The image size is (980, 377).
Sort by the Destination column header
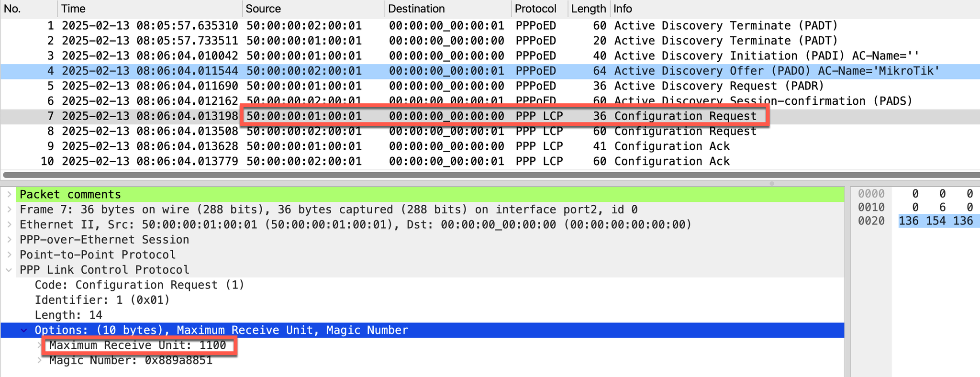pos(448,9)
